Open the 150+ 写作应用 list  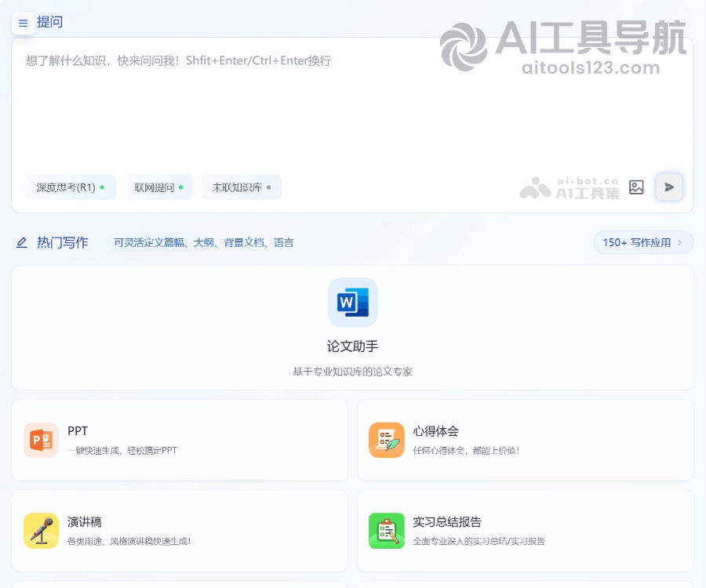(x=643, y=242)
